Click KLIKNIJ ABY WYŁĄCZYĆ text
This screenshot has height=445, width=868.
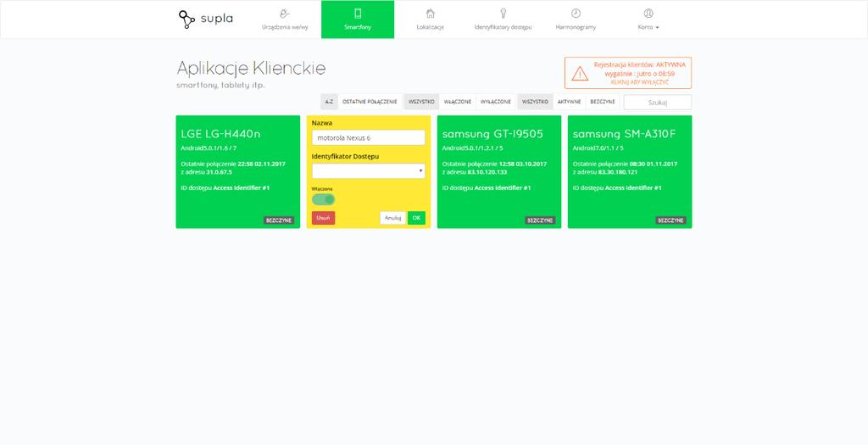(x=639, y=82)
